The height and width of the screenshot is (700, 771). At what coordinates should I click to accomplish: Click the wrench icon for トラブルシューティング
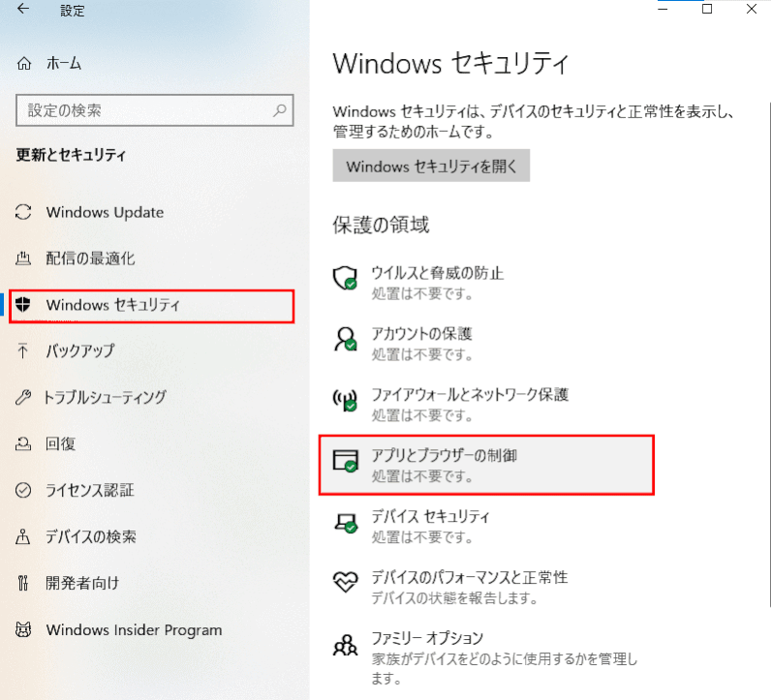pyautogui.click(x=23, y=397)
